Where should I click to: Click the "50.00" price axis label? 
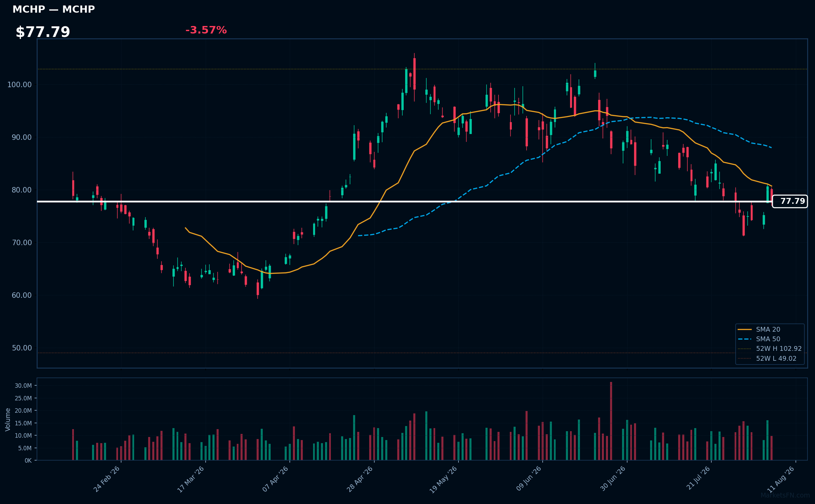coord(22,348)
